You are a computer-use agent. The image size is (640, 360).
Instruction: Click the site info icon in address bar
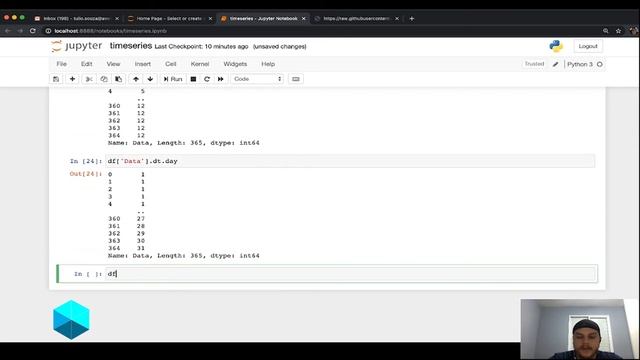(48, 31)
